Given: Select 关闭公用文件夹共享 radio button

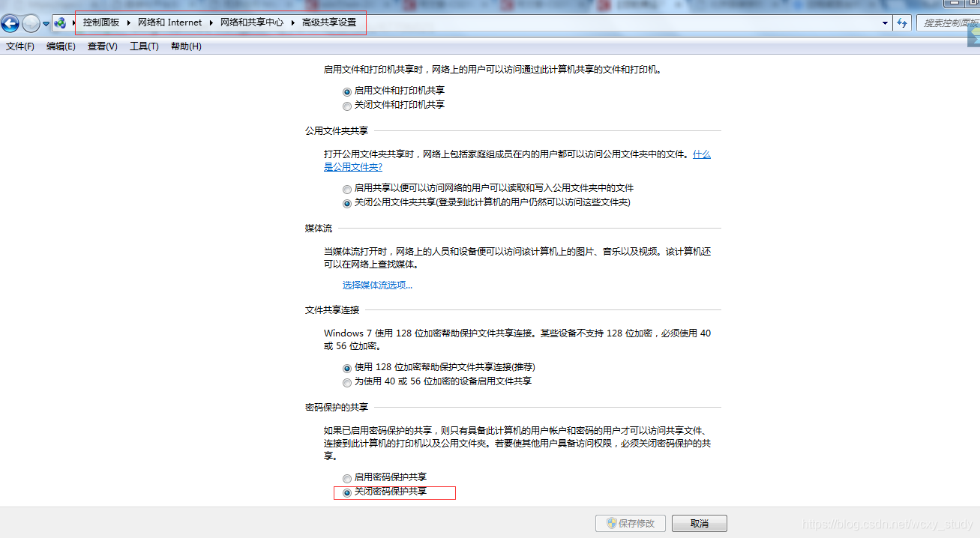Looking at the screenshot, I should (x=347, y=203).
